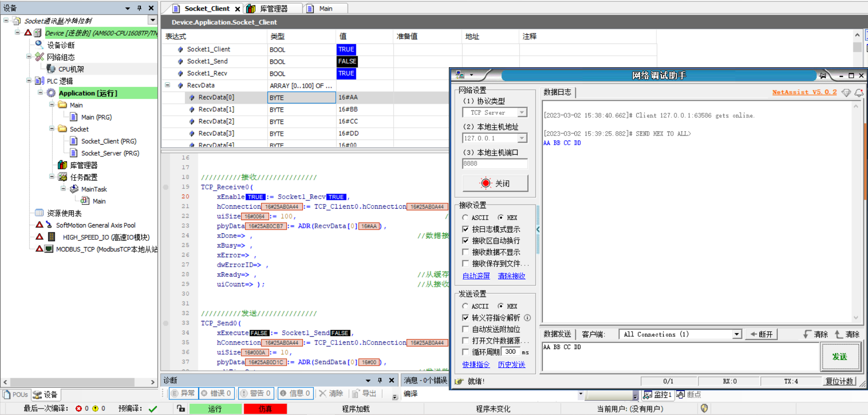Click the send data text area
Screen dimensions: 868x415
coord(681,356)
